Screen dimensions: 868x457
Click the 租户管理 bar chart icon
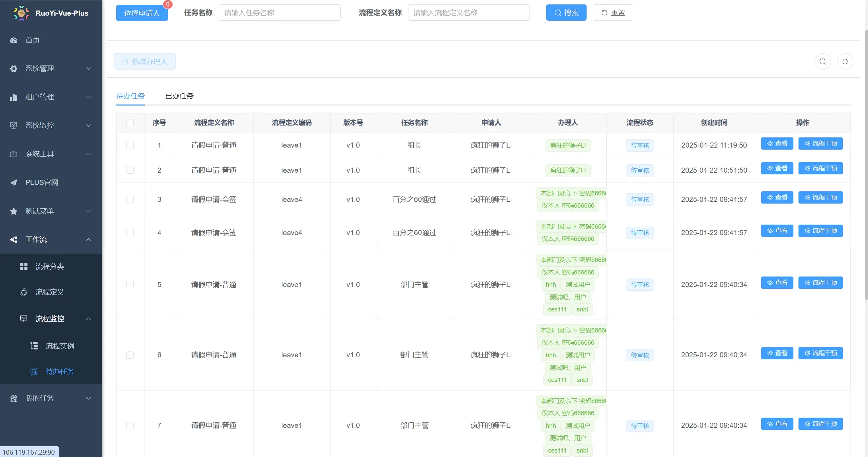(x=14, y=97)
